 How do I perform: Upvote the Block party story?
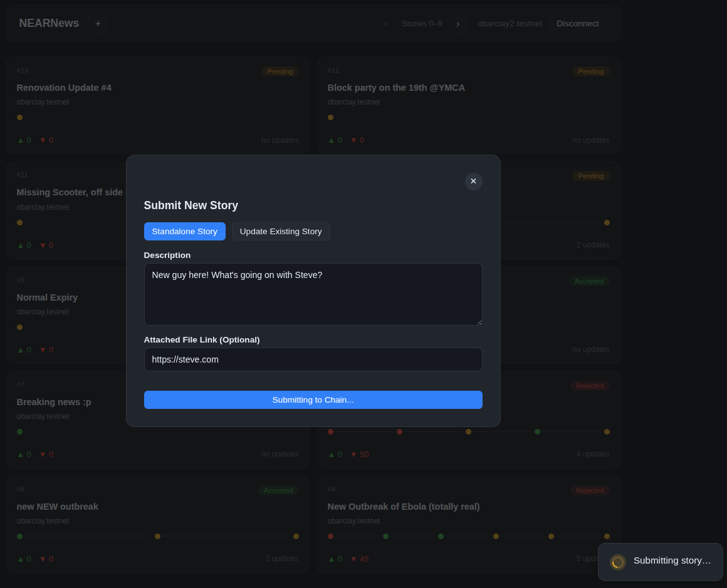tap(335, 140)
